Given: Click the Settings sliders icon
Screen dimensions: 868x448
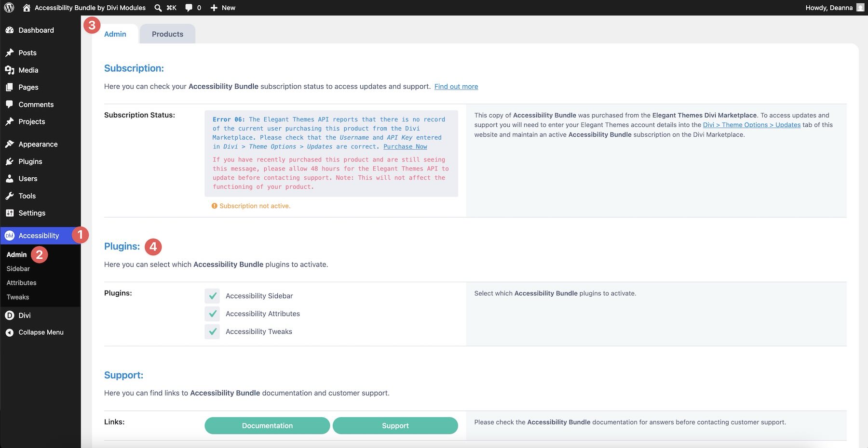Looking at the screenshot, I should coord(10,213).
